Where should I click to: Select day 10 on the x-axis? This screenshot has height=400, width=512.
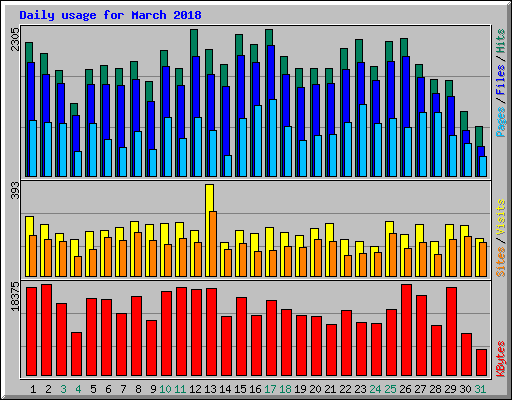165,389
